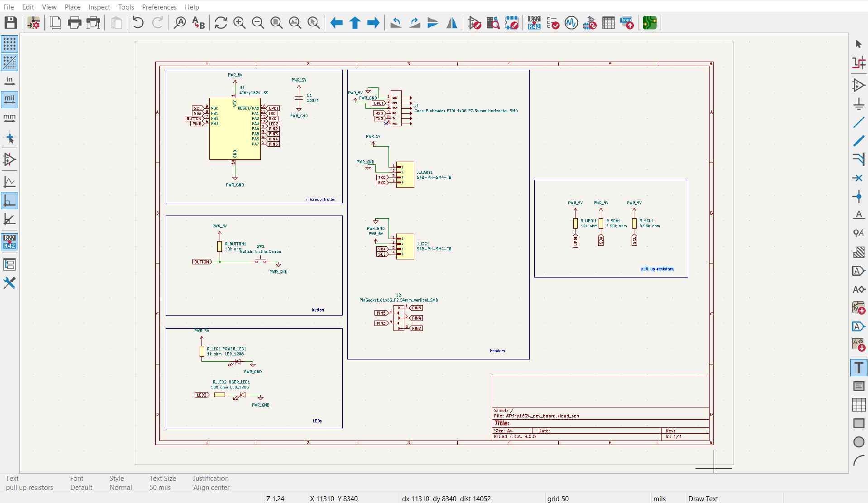Open the Footprint Editor
Image resolution: width=868 pixels, height=503 pixels.
512,23
